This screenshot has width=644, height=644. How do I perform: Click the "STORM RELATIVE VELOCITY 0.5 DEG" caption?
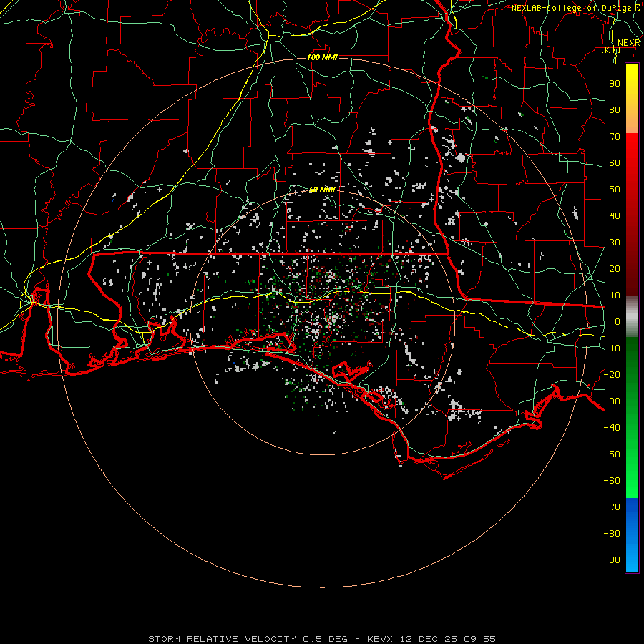coord(248,639)
